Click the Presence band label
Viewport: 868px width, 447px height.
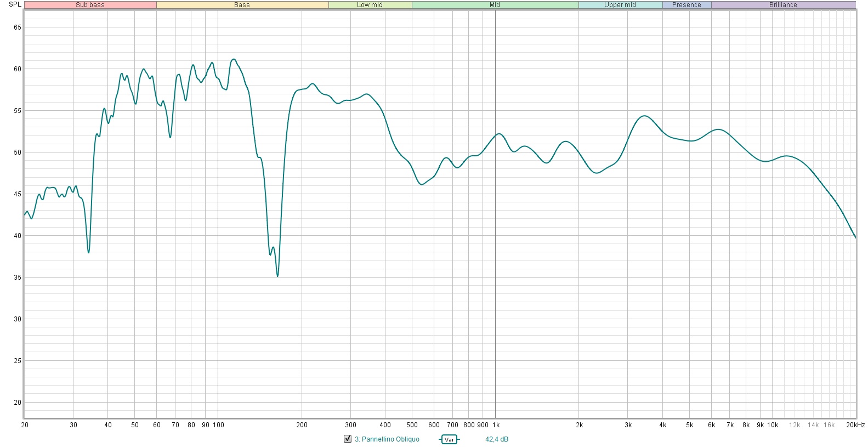click(687, 5)
